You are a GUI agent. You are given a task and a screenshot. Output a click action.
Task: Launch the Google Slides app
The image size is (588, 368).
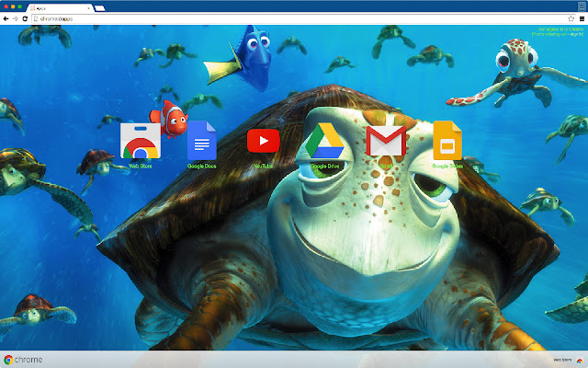[447, 141]
